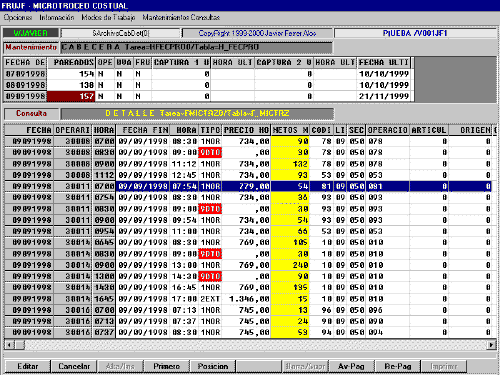
Task: Click the HORA cell 1112
Action: pyautogui.click(x=104, y=175)
